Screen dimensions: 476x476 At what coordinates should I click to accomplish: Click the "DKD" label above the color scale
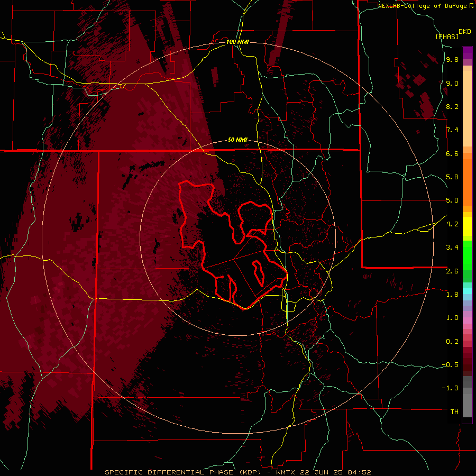coord(464,32)
